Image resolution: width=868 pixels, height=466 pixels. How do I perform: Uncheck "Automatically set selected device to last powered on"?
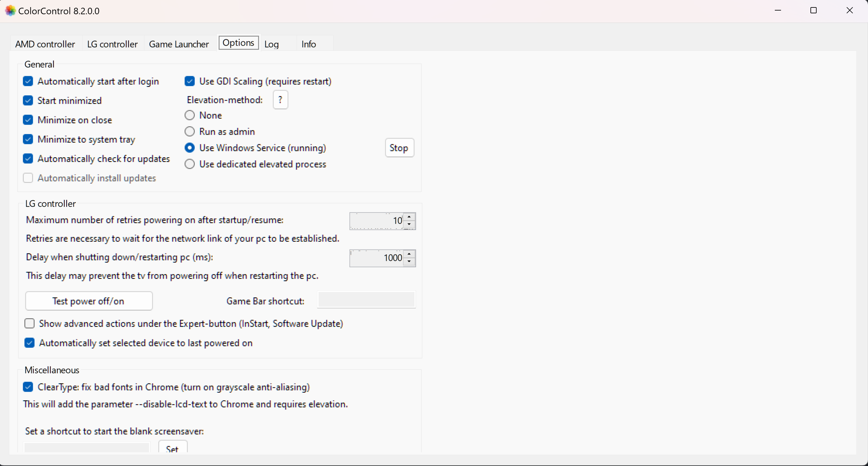(x=29, y=343)
